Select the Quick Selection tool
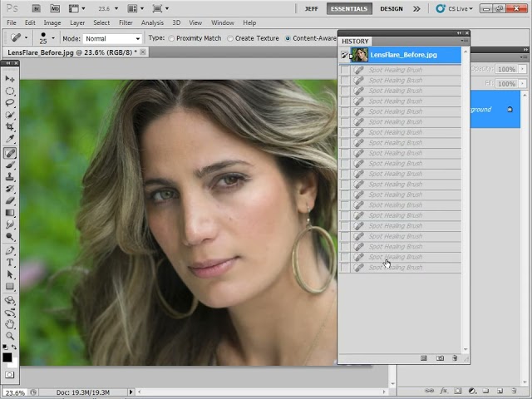 (x=10, y=115)
